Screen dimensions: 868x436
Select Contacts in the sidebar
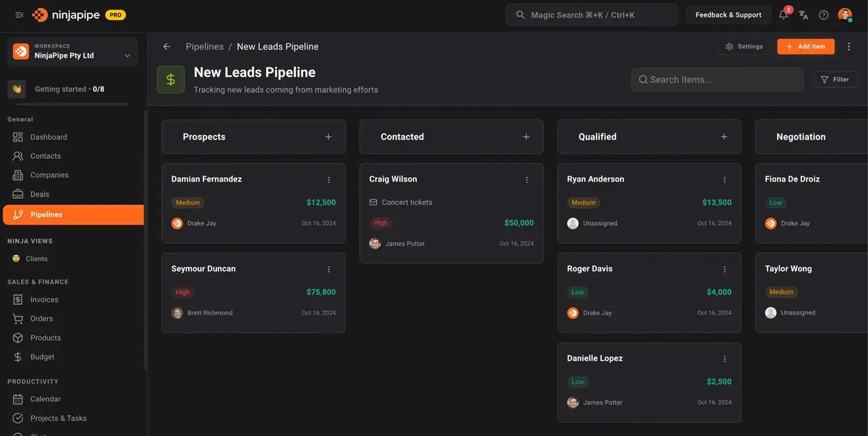46,155
